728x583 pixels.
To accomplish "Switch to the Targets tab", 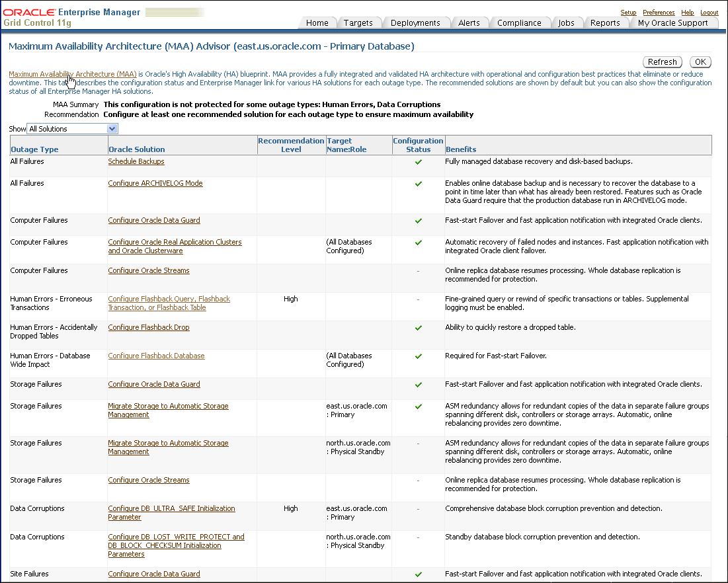I will click(x=358, y=23).
